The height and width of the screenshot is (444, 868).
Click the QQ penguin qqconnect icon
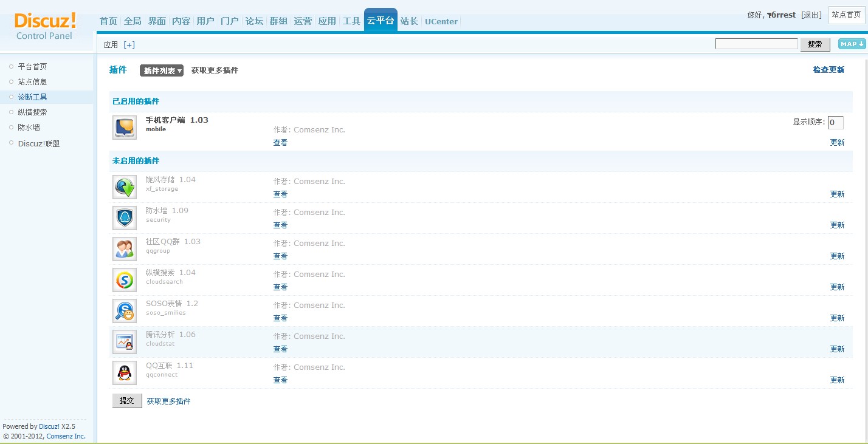pyautogui.click(x=125, y=373)
